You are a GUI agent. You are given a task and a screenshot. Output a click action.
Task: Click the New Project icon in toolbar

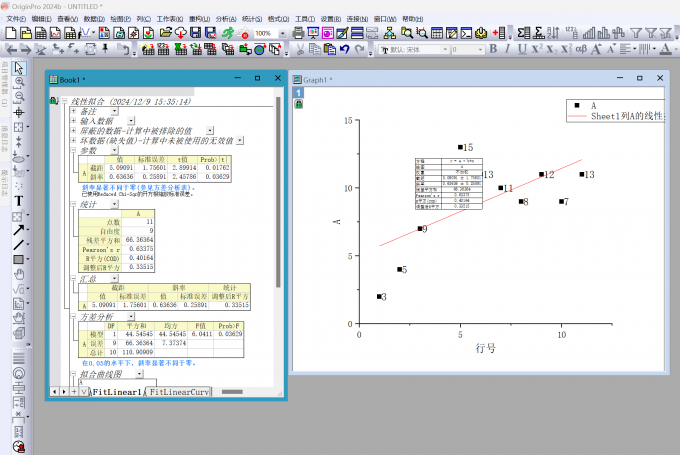(x=11, y=33)
